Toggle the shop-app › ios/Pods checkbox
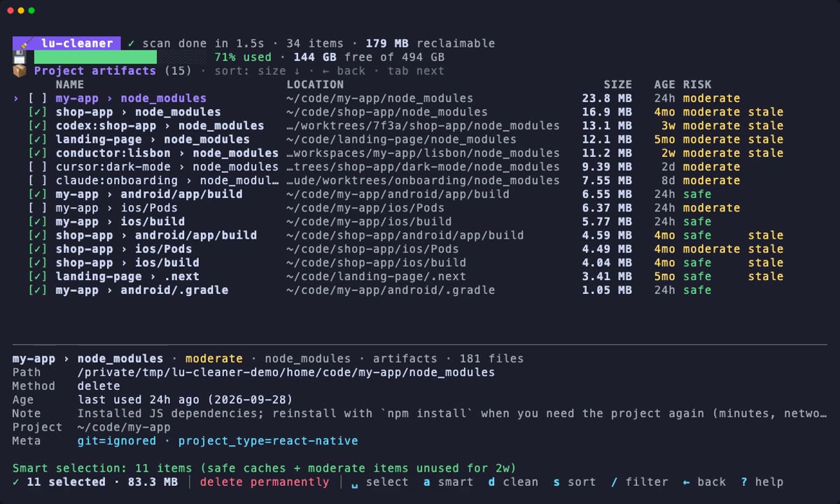The width and height of the screenshot is (840, 504). point(38,249)
